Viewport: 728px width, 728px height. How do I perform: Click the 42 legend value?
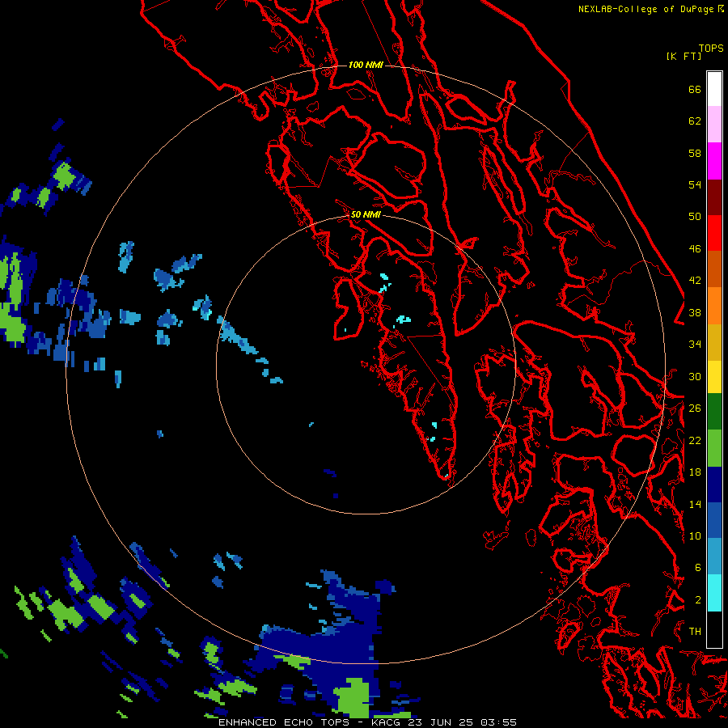coord(695,281)
